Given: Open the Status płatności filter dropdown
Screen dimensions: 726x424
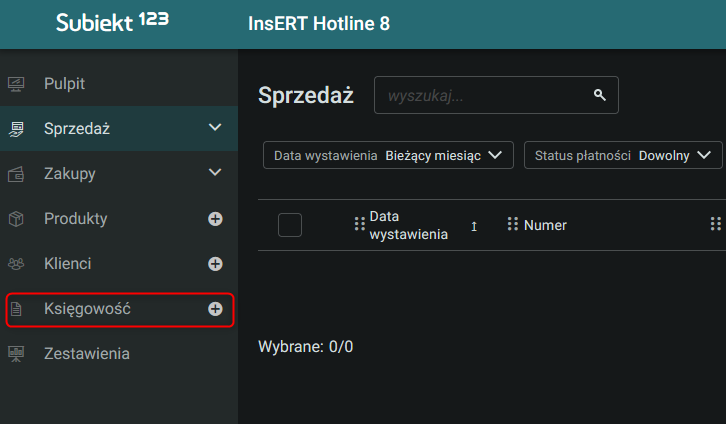Looking at the screenshot, I should [x=623, y=155].
